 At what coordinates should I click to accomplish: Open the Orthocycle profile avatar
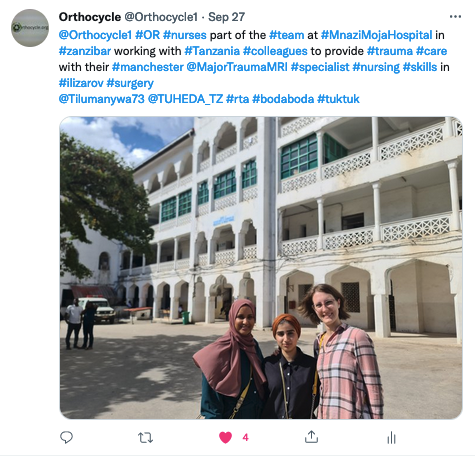click(x=30, y=28)
